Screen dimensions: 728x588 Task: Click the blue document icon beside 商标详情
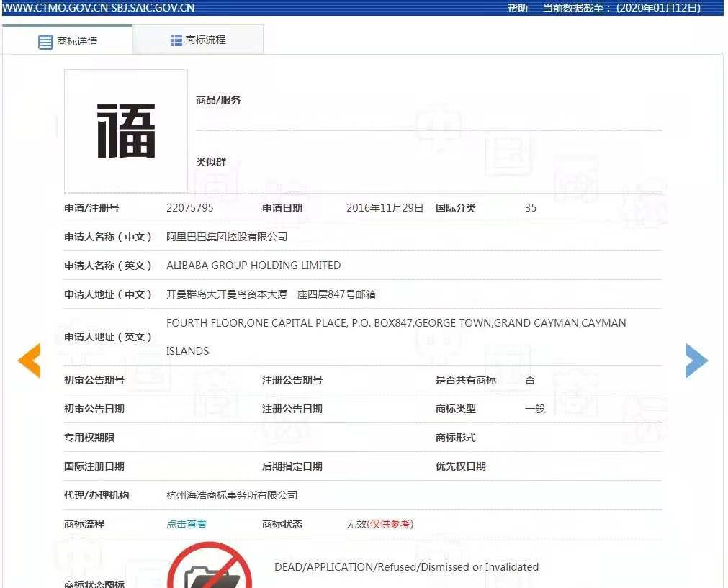(x=45, y=42)
